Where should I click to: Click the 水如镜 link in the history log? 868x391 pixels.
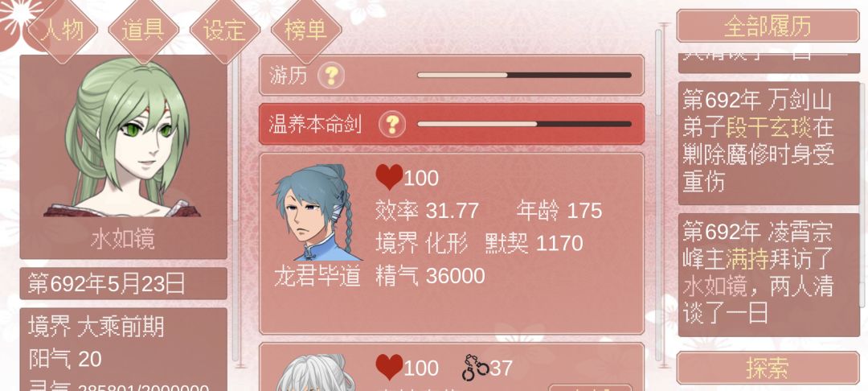tap(714, 287)
